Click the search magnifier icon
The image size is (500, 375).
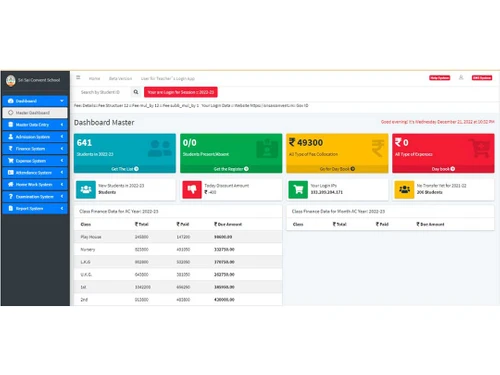click(136, 92)
